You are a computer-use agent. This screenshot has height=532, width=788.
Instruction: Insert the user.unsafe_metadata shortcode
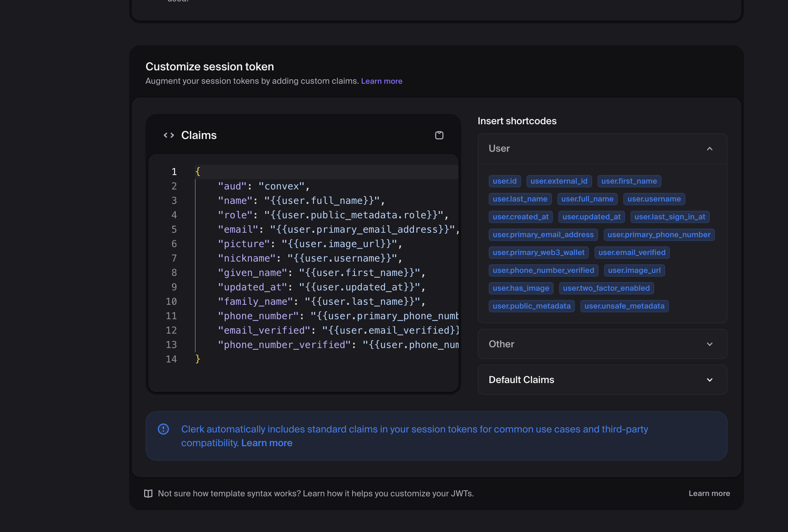pyautogui.click(x=624, y=306)
